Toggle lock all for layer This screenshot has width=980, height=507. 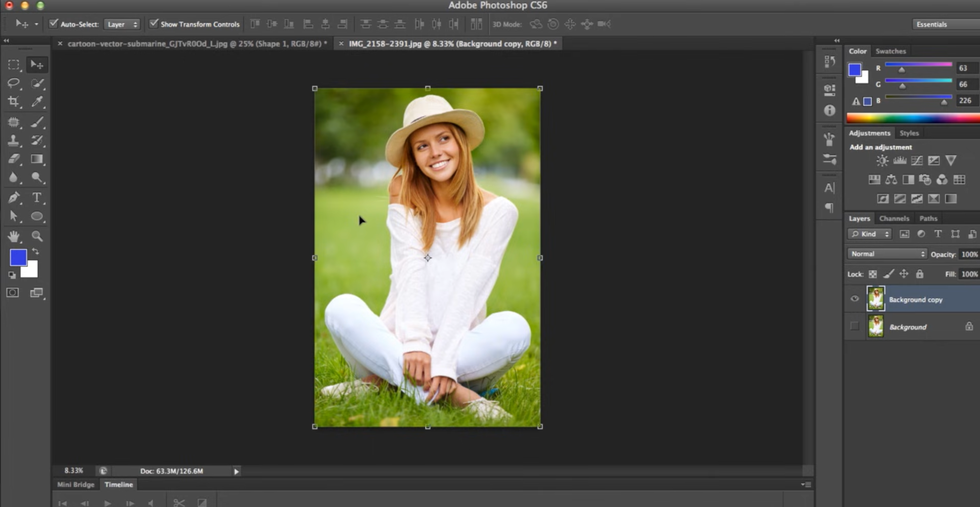919,274
